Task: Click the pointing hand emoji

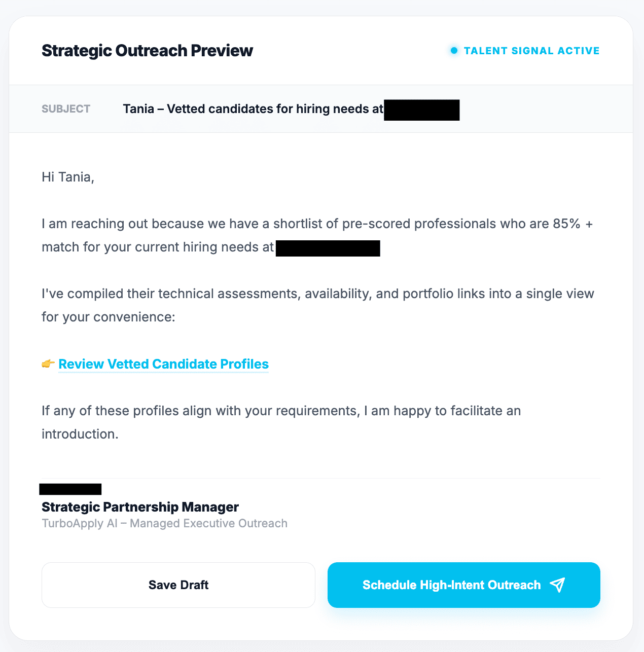Action: (48, 364)
